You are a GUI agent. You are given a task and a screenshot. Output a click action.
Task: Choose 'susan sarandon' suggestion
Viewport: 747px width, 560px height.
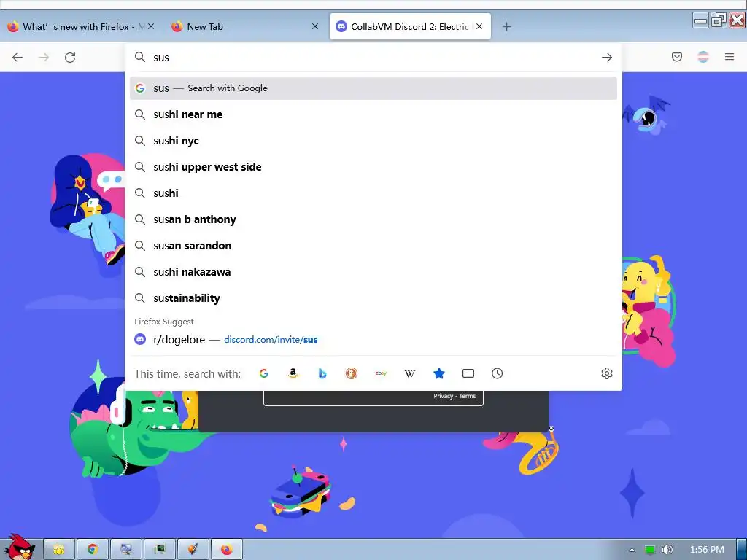click(373, 245)
